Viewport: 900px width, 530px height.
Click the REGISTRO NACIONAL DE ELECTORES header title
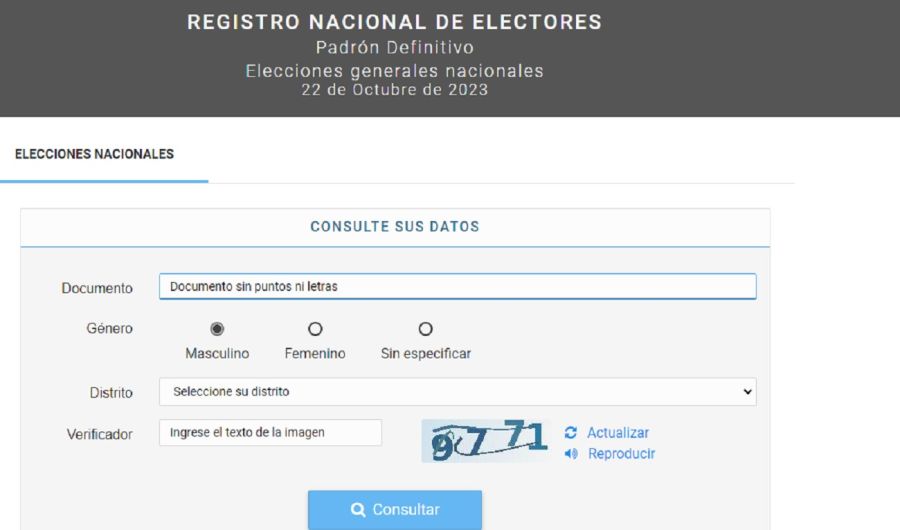point(395,22)
